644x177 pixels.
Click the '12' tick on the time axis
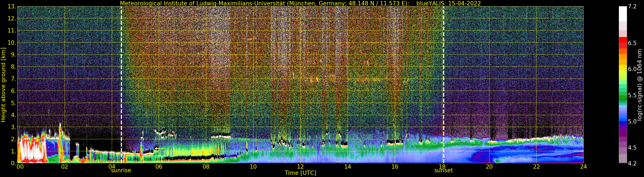click(x=300, y=166)
